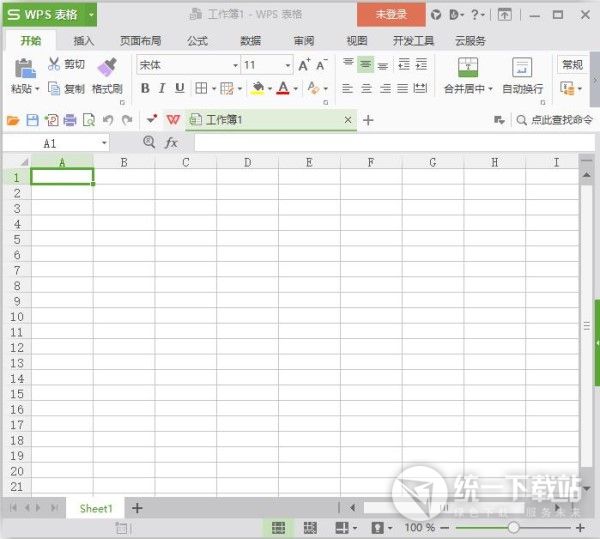Image resolution: width=600 pixels, height=539 pixels.
Task: Align text right horizontally
Action: pyautogui.click(x=385, y=89)
